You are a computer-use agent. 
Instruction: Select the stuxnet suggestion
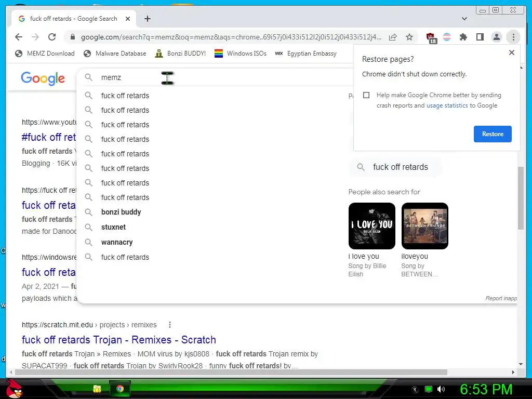113,227
